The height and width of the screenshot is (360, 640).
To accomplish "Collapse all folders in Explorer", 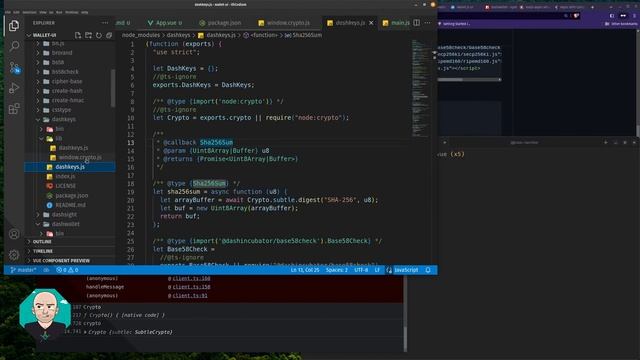I will (x=109, y=35).
